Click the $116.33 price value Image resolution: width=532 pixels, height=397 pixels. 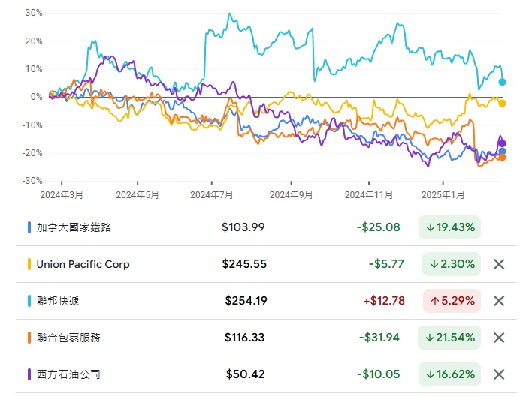[x=244, y=338]
